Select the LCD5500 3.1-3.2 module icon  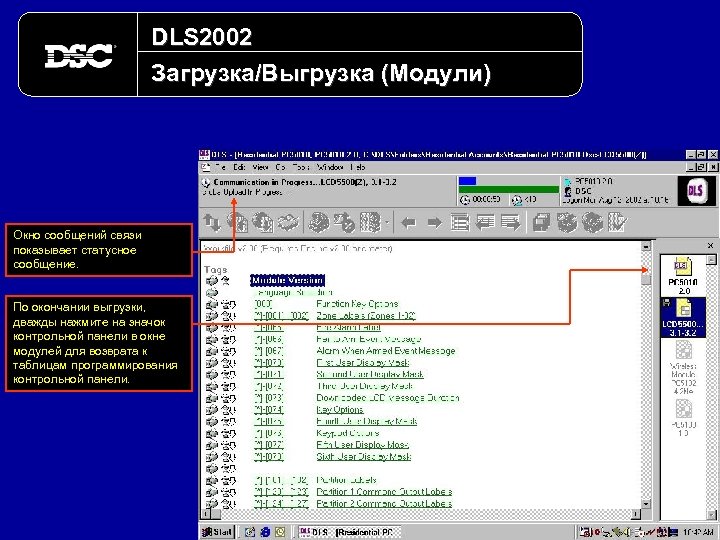683,317
